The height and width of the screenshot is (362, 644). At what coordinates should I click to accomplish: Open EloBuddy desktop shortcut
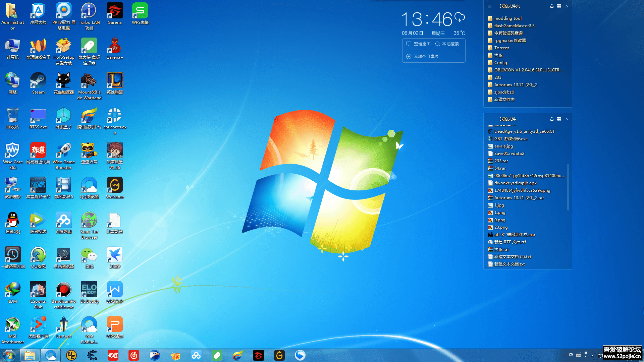(x=89, y=293)
